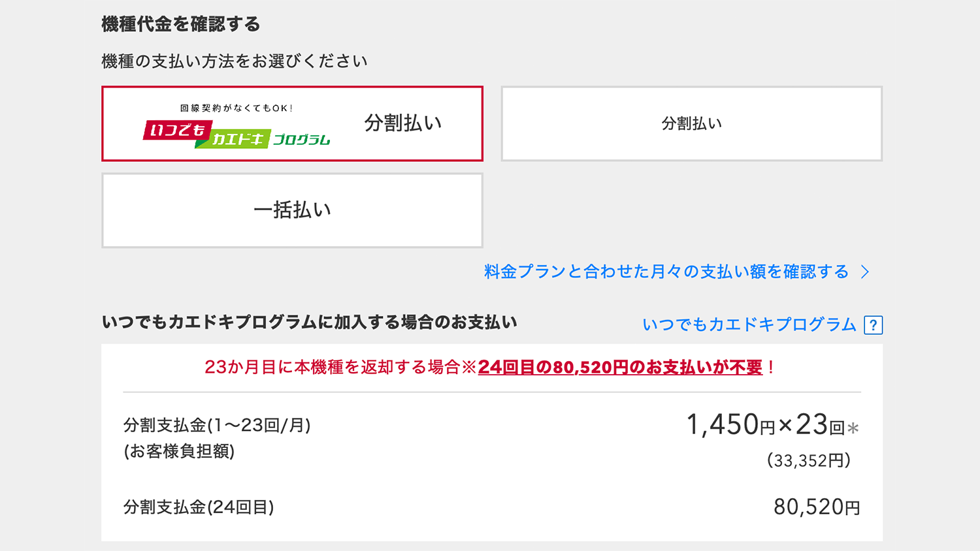Click the いつでもカエドキプログラム logo

237,134
